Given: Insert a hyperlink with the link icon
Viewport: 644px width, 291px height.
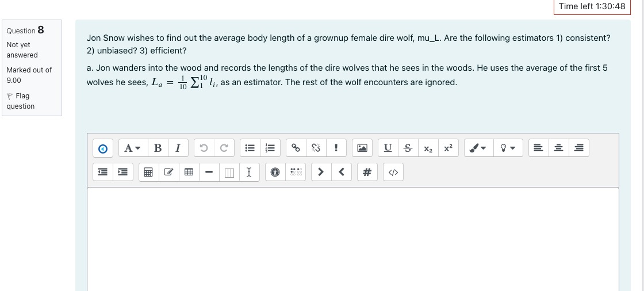Looking at the screenshot, I should [x=296, y=148].
